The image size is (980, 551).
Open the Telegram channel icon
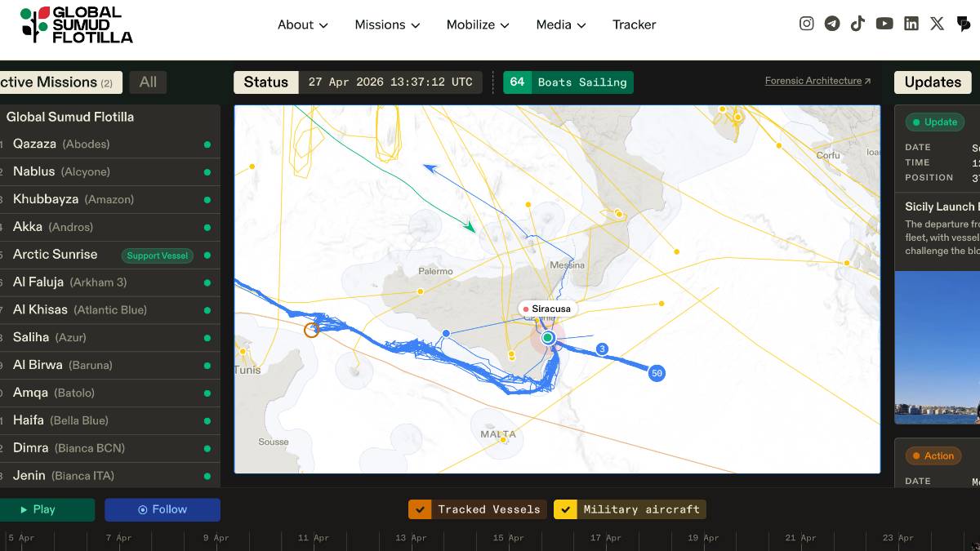coord(832,24)
